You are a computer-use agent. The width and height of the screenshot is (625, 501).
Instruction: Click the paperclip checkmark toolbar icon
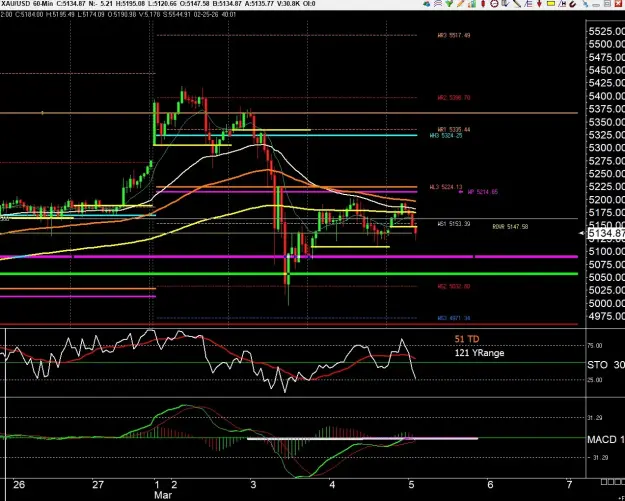tap(505, 4)
